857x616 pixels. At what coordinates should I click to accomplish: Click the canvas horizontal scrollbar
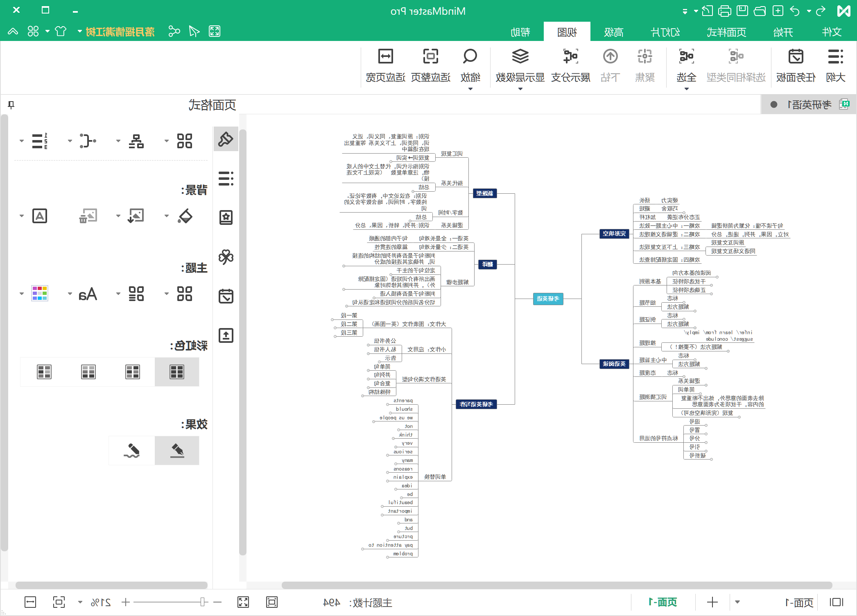(x=557, y=585)
